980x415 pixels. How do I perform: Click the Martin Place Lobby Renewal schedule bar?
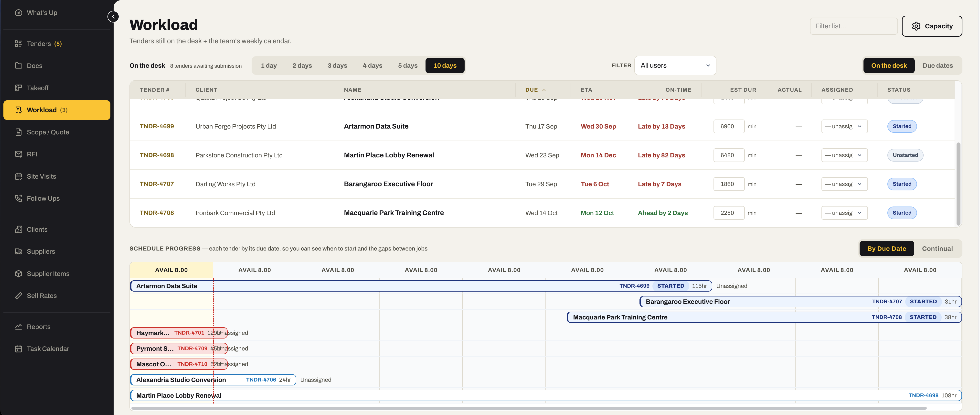tap(545, 395)
